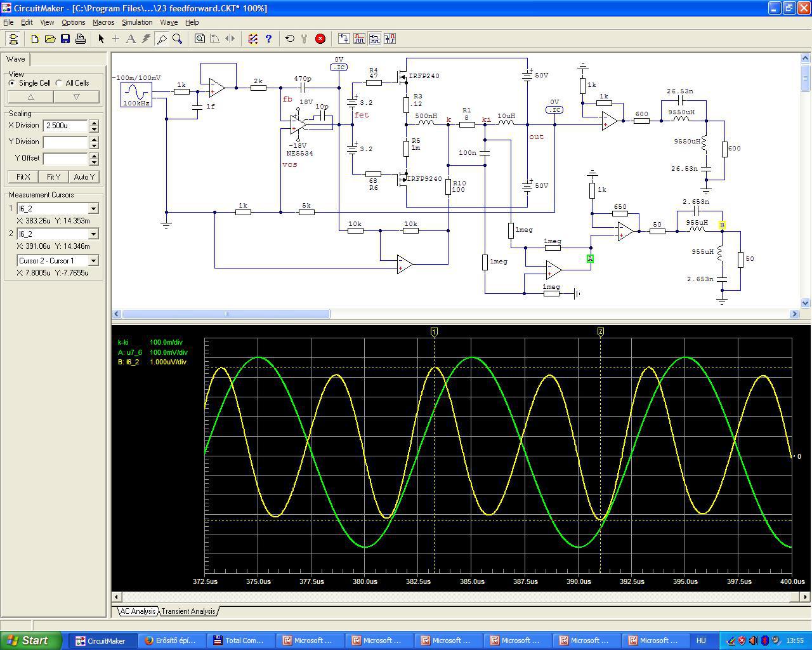Select the Text tool (A icon)

tap(131, 39)
